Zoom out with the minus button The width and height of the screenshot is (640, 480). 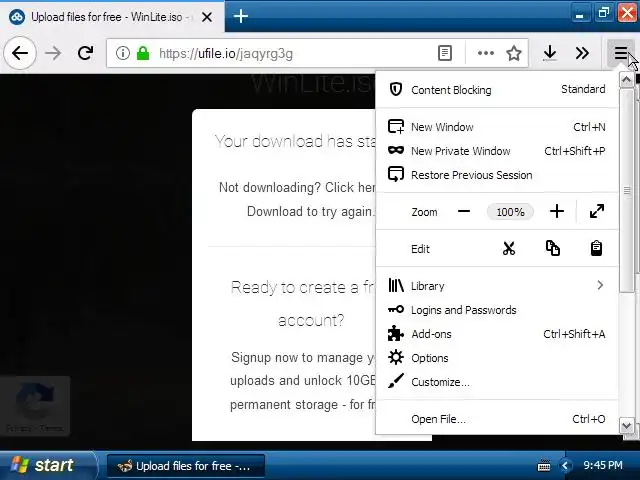[x=464, y=211]
